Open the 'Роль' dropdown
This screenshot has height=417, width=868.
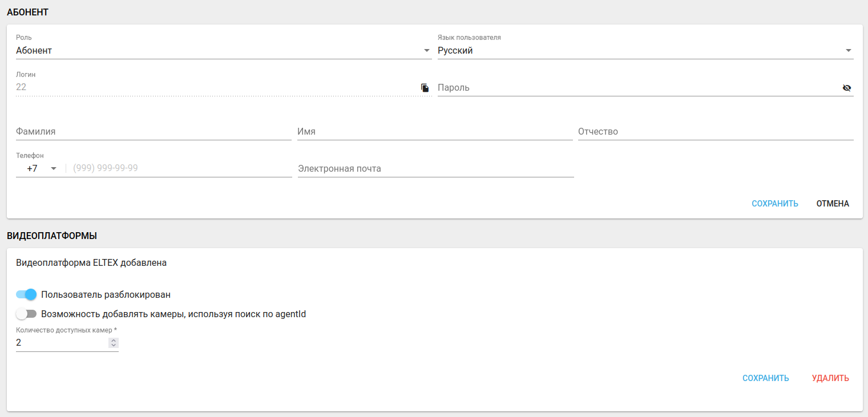pos(223,51)
